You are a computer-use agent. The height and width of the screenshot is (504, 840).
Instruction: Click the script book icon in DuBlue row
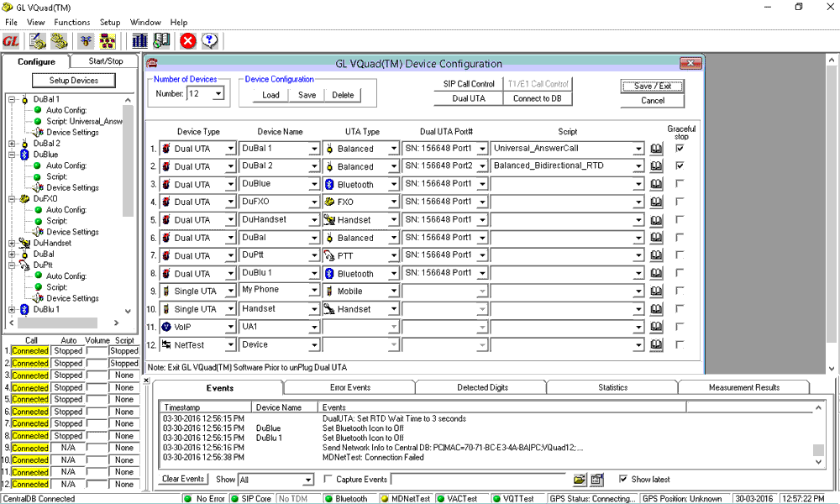point(656,184)
